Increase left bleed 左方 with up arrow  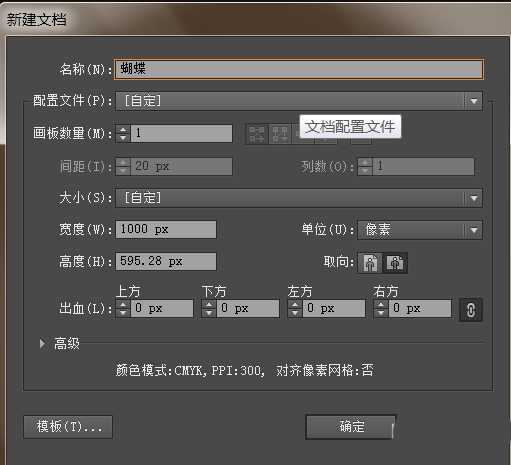click(x=295, y=304)
